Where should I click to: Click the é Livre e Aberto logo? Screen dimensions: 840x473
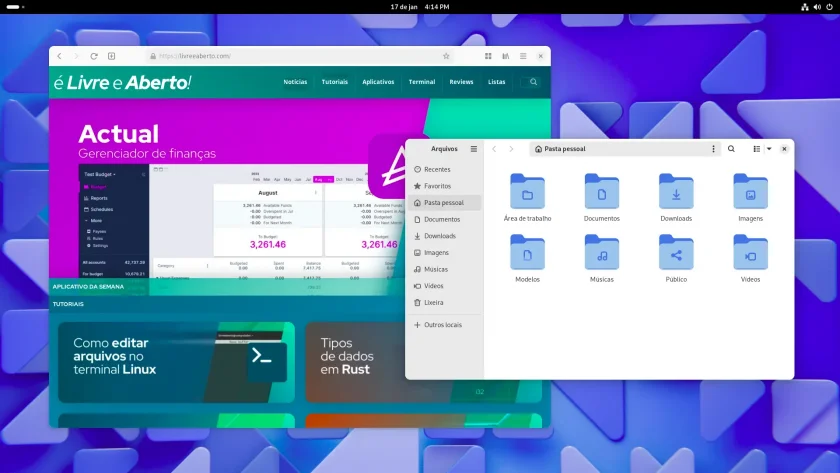click(122, 82)
